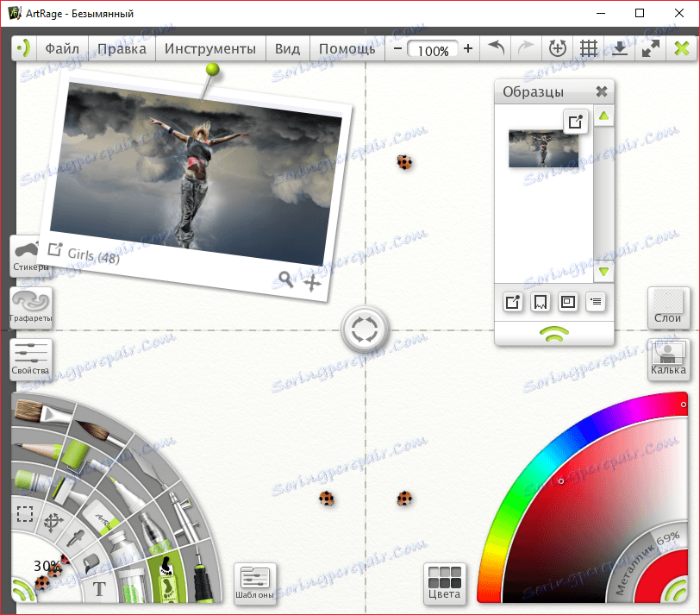
Task: Activate the rectangular selection tool
Action: click(25, 515)
